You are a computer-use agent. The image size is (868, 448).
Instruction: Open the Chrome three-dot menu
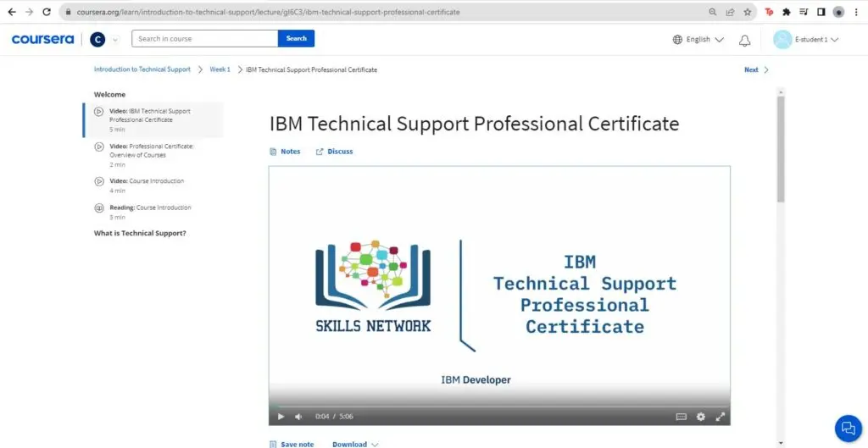pyautogui.click(x=856, y=12)
